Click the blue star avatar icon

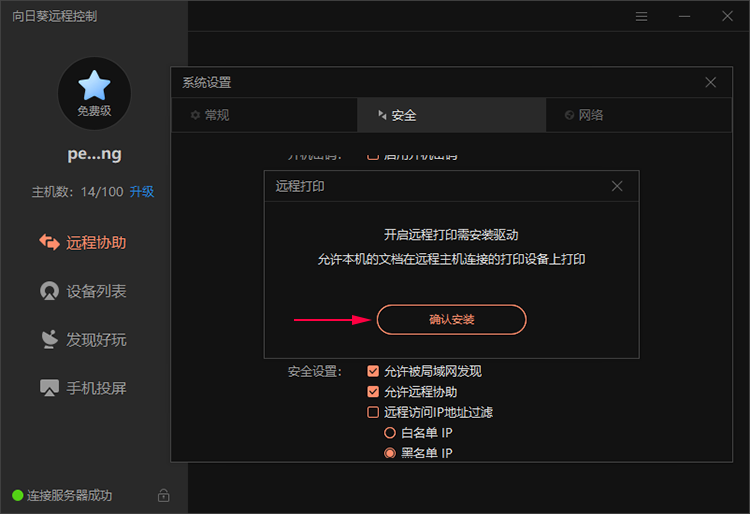[94, 86]
